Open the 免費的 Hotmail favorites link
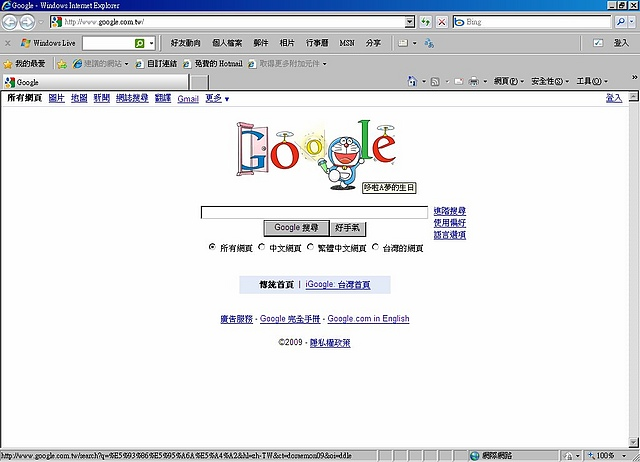The image size is (640, 462). 213,64
